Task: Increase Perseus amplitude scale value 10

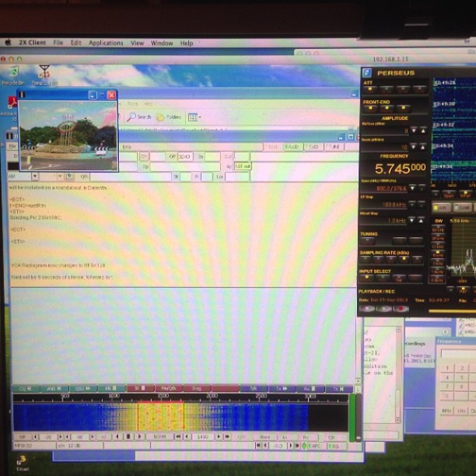Action: pyautogui.click(x=423, y=147)
